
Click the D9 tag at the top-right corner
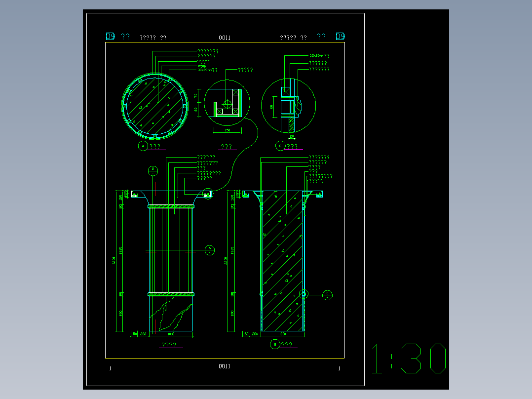(341, 37)
